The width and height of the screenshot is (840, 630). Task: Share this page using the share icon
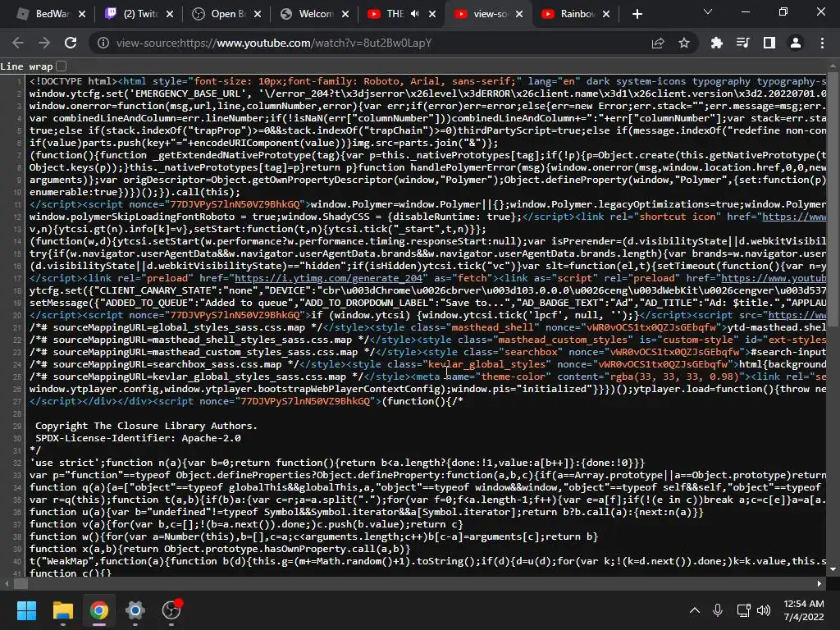[x=658, y=43]
